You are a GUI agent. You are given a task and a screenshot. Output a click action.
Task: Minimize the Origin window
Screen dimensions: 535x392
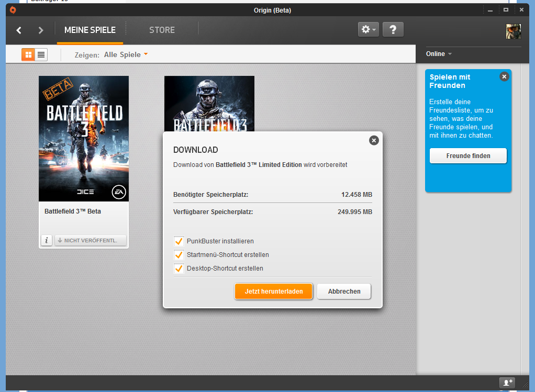click(491, 10)
